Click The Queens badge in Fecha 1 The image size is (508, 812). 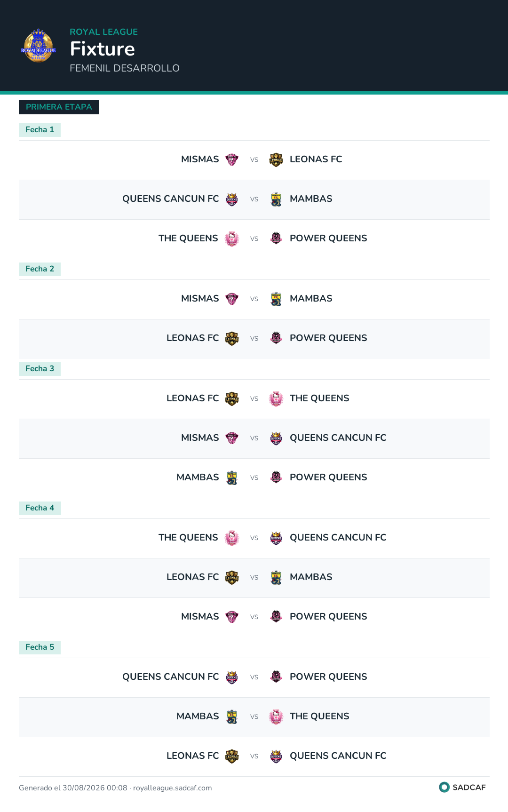pos(232,239)
